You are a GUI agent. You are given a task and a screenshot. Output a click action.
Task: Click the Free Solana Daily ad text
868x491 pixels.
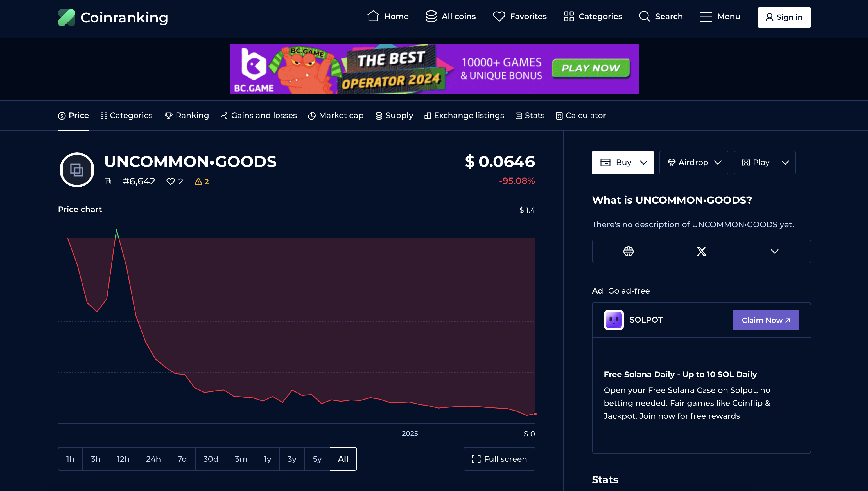tap(680, 374)
